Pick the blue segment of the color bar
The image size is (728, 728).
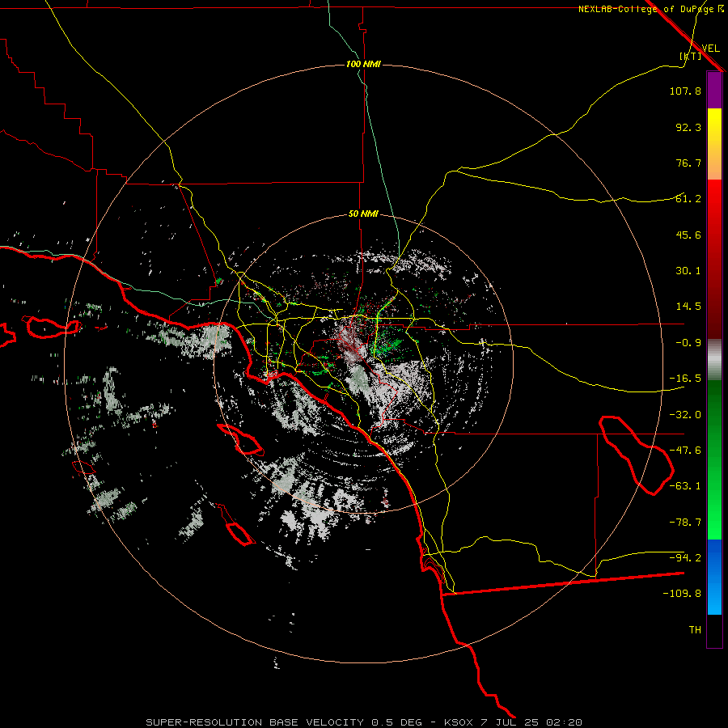[714, 577]
